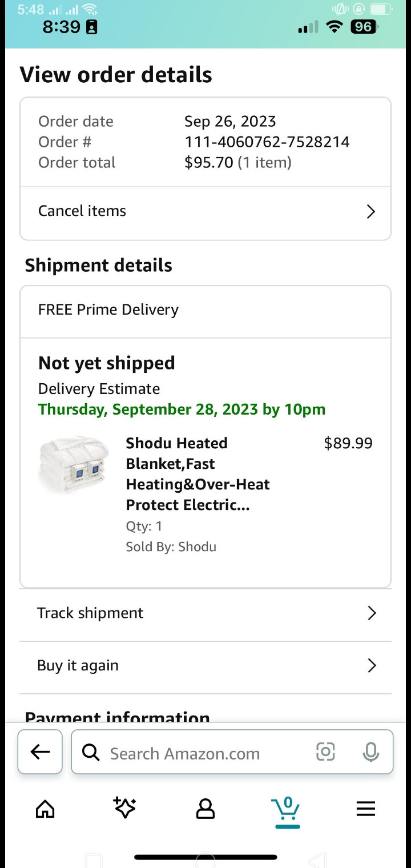Tap the order number 111-4060762-7528214
The image size is (411, 868).
pos(267,142)
